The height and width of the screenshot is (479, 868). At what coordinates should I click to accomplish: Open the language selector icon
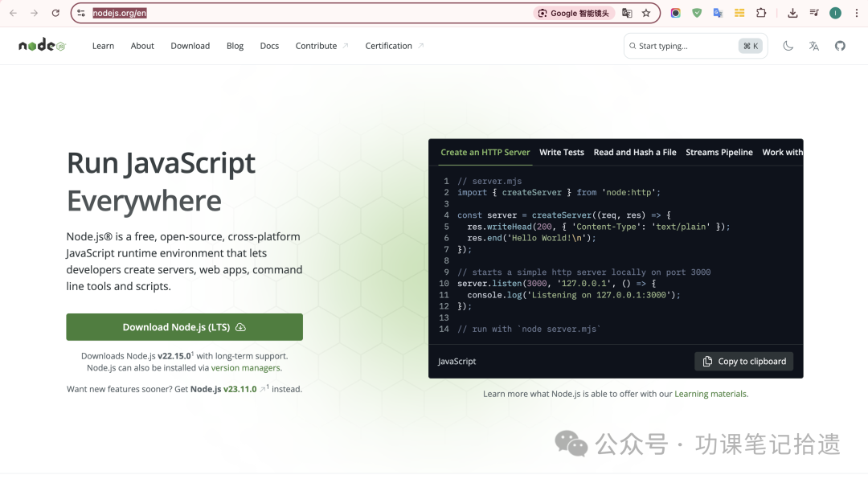coord(813,46)
